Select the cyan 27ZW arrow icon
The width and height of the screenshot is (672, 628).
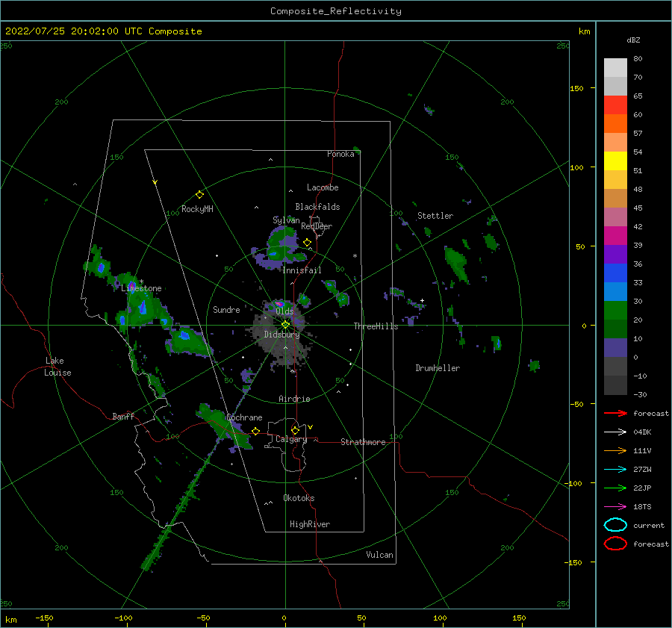tap(615, 470)
